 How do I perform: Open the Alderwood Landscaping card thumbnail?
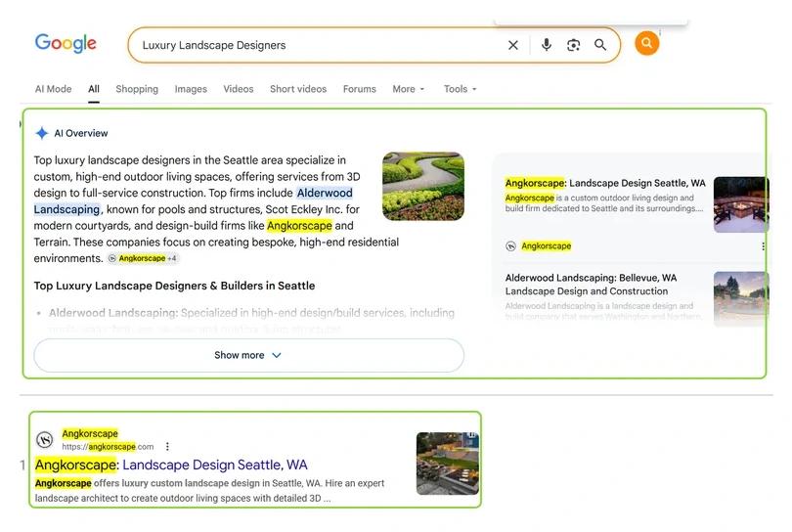(740, 298)
